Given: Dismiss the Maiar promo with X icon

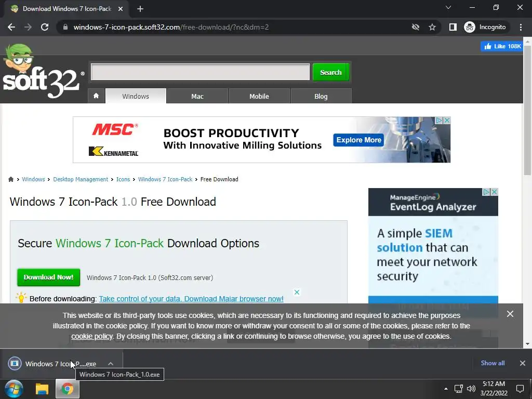Looking at the screenshot, I should point(297,292).
